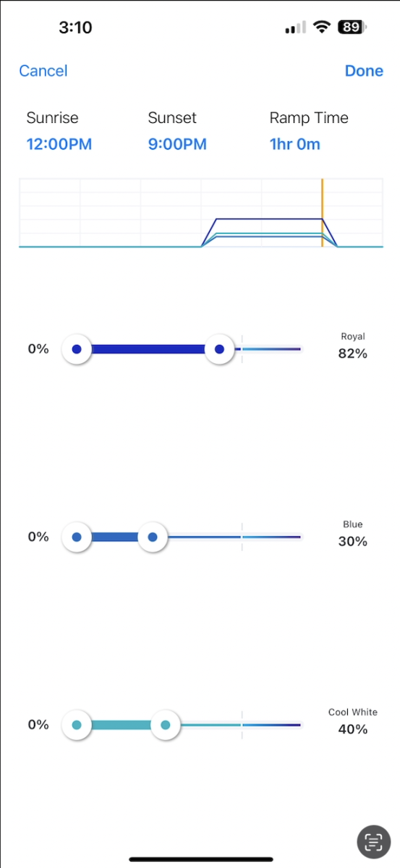Viewport: 400px width, 868px height.
Task: Select Royal slider's right handle
Action: (x=219, y=349)
